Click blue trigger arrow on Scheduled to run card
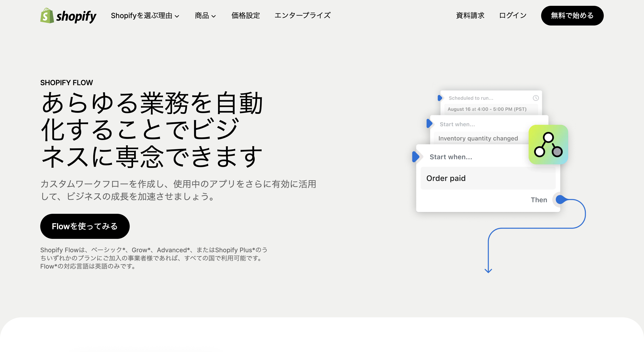 pos(440,98)
